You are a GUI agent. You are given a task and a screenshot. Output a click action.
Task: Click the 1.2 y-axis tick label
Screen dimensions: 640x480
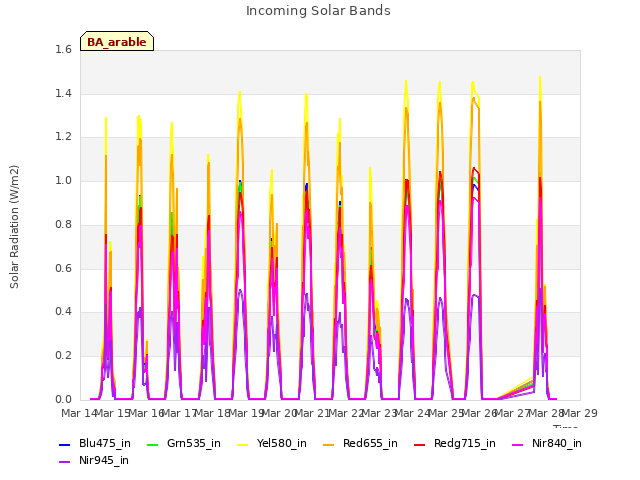tap(63, 137)
